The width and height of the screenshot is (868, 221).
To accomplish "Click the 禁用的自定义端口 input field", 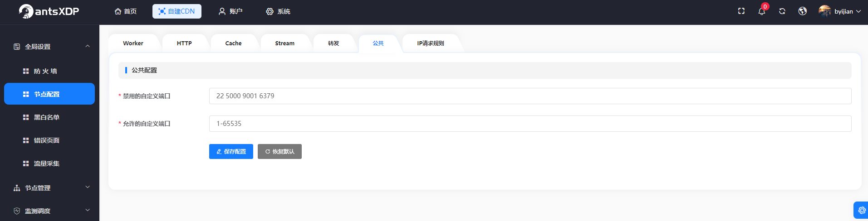I will pyautogui.click(x=530, y=96).
